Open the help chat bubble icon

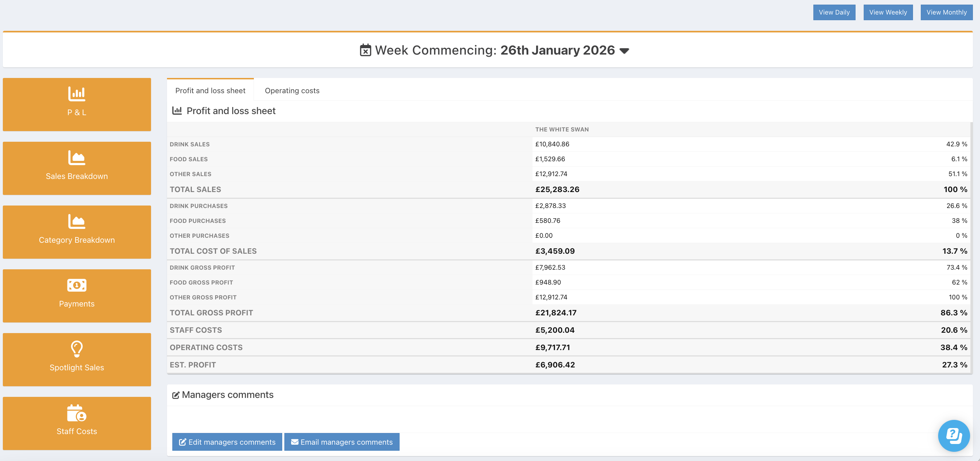[x=953, y=435]
